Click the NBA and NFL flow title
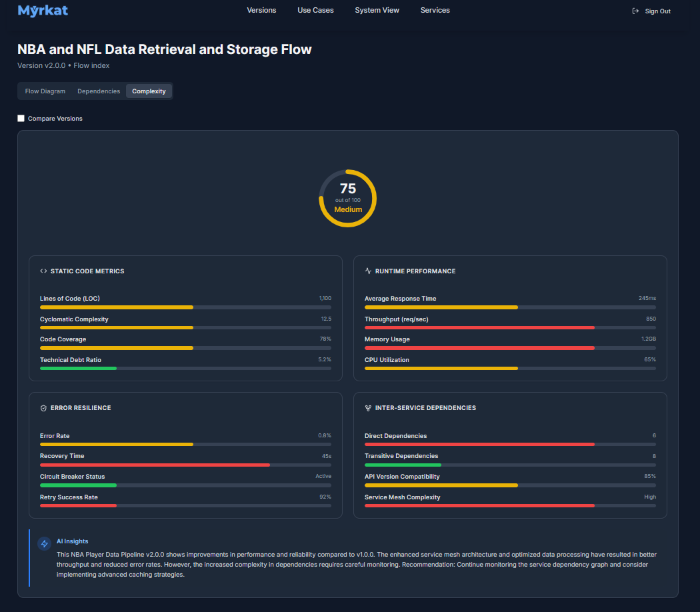 [x=164, y=49]
